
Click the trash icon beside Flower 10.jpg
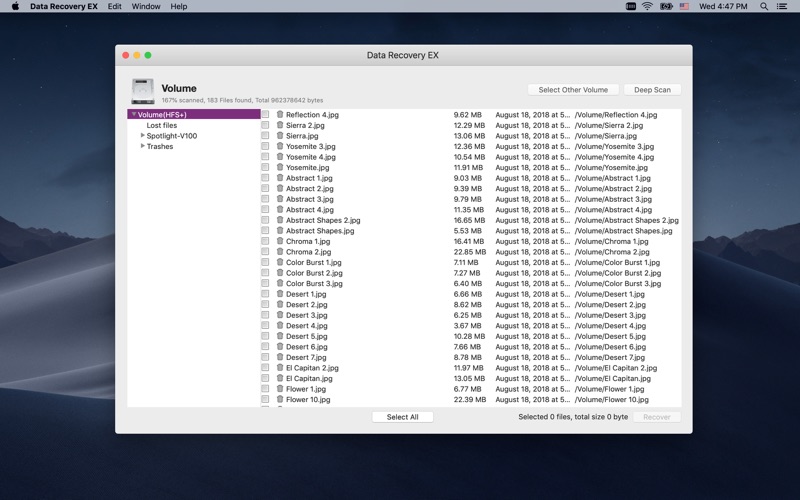click(x=280, y=399)
